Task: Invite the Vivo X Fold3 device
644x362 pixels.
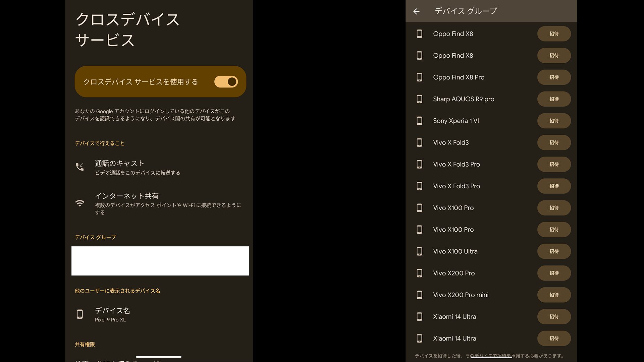Action: tap(554, 143)
